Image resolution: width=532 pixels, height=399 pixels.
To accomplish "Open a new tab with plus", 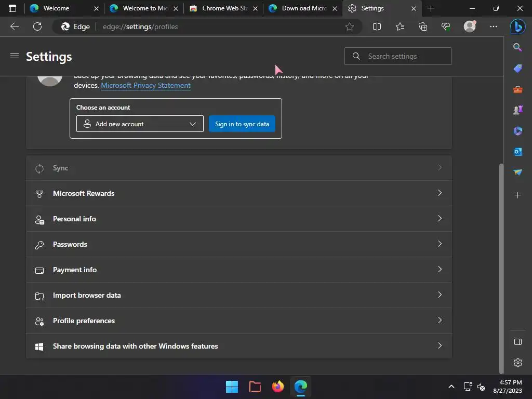I will (431, 8).
